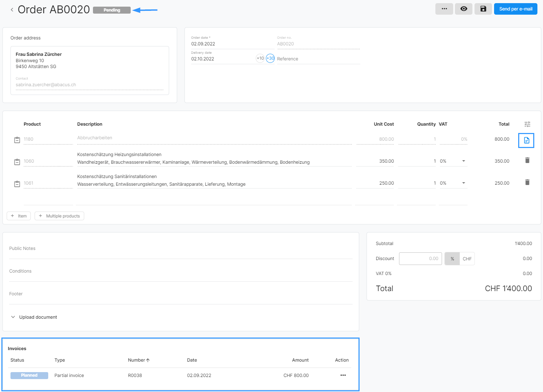Send the order per e-mail
The image size is (543, 392).
(515, 9)
